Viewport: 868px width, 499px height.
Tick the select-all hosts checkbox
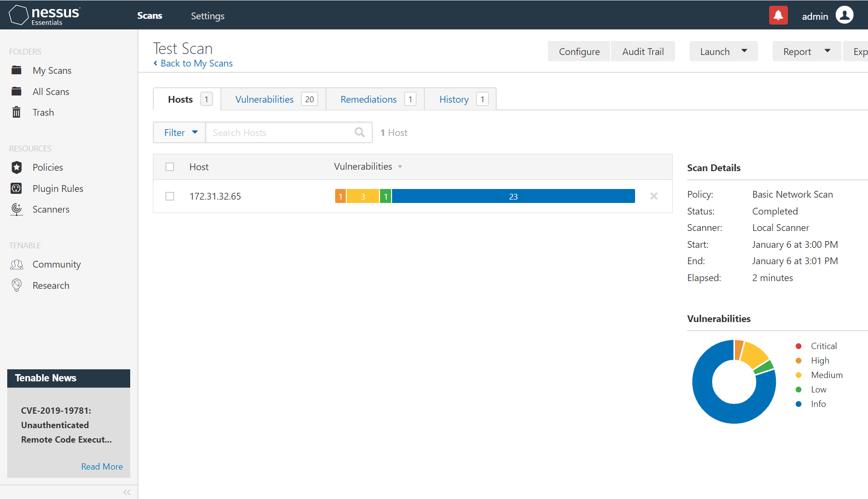pyautogui.click(x=170, y=167)
